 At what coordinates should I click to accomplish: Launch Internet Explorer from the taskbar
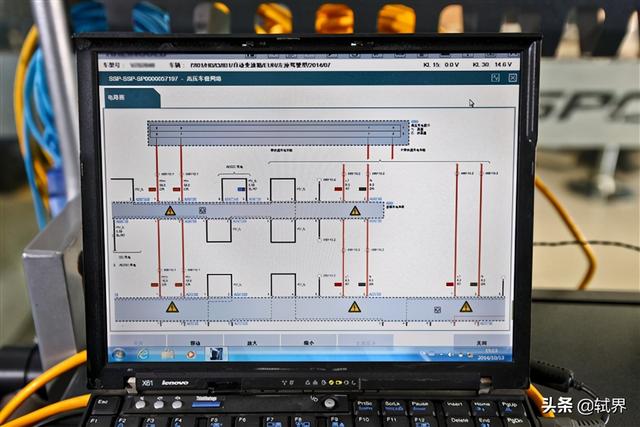[x=143, y=354]
